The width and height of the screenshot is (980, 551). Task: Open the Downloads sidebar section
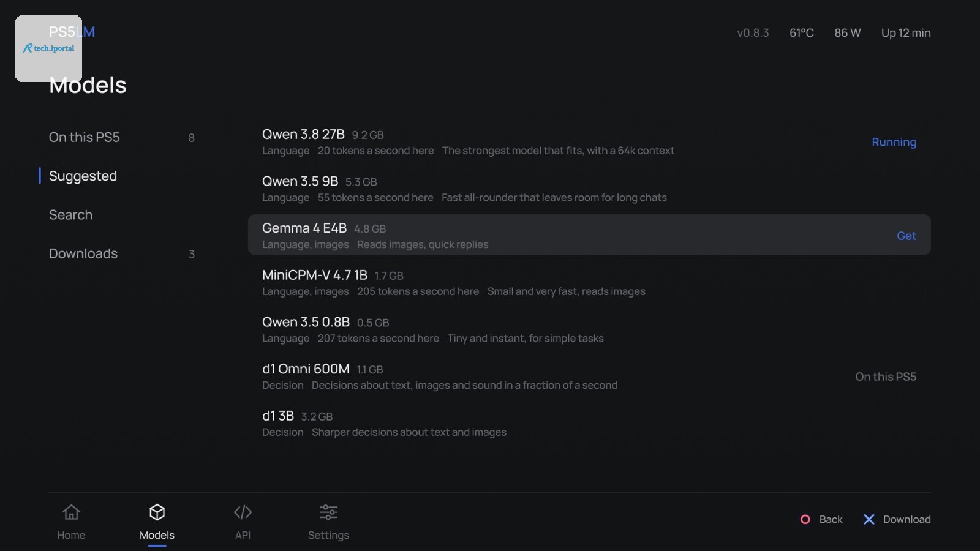coord(123,253)
